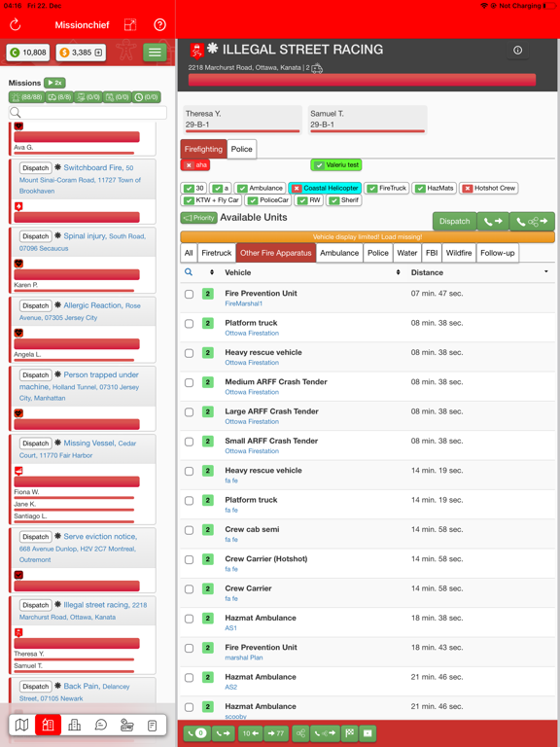The image size is (560, 747).
Task: Click Dispatch on Serve eviction notice mission
Action: [36, 537]
